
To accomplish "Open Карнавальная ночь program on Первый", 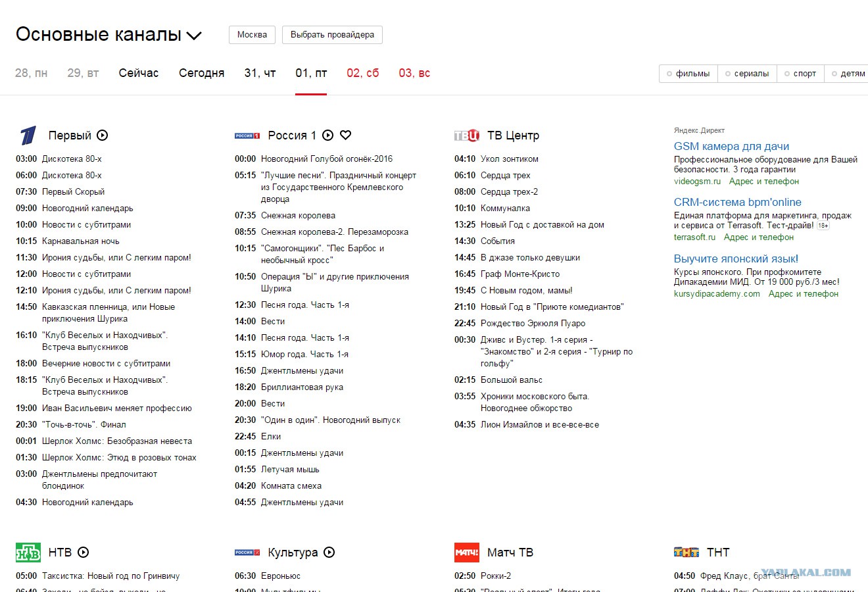I will tap(81, 241).
